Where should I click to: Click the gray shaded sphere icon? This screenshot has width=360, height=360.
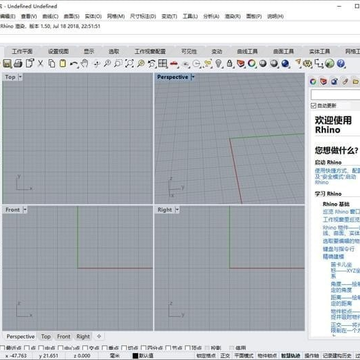[x=263, y=63]
